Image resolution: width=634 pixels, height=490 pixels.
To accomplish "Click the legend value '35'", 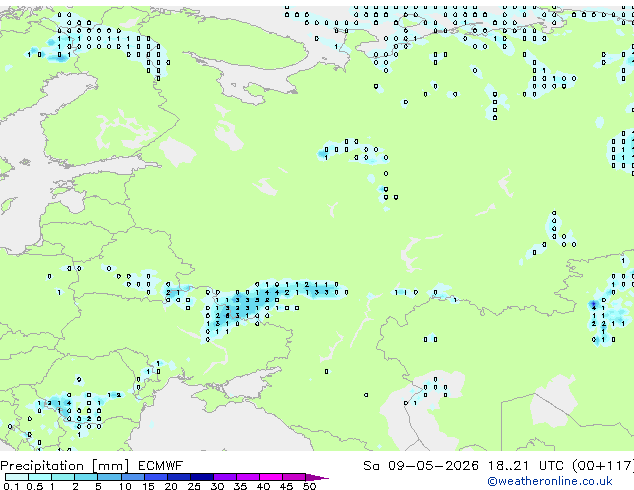I will 240,486.
